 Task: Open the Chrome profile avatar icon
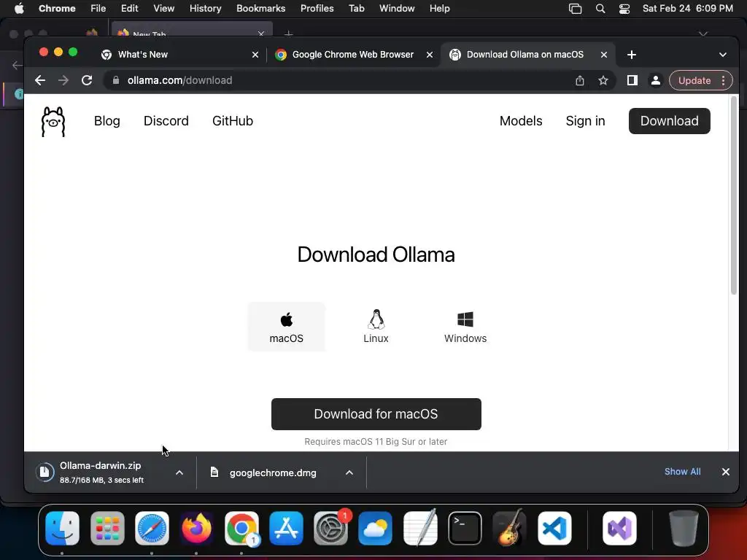pyautogui.click(x=656, y=80)
